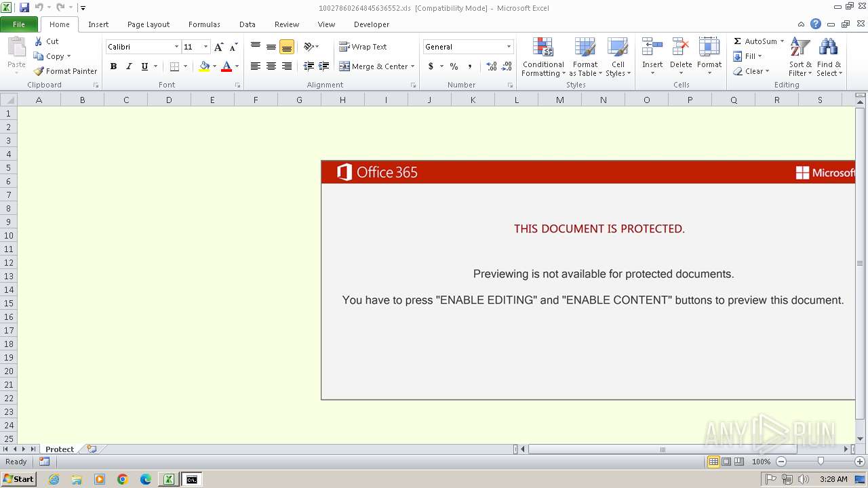Screen dimensions: 868x488
Task: Increase font size with Grow Font icon
Action: click(x=218, y=47)
